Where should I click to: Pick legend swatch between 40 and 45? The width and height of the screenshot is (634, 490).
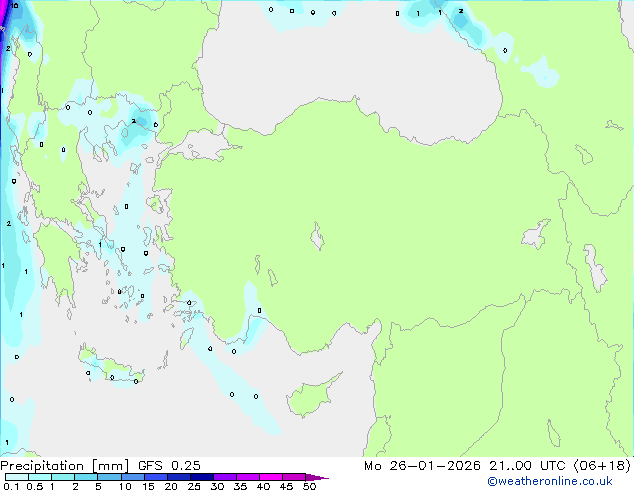[x=271, y=477]
